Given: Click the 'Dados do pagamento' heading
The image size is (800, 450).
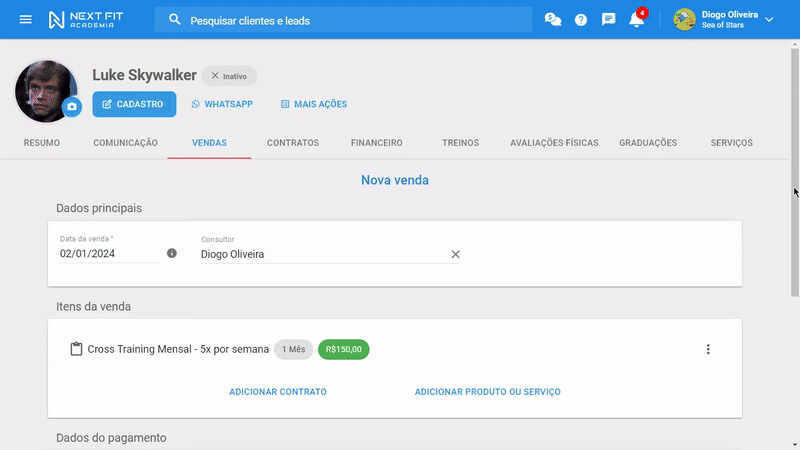Looking at the screenshot, I should pyautogui.click(x=111, y=438).
